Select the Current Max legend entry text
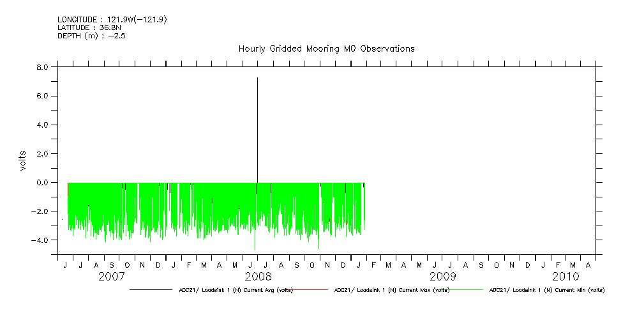The width and height of the screenshot is (644, 322). coord(391,290)
